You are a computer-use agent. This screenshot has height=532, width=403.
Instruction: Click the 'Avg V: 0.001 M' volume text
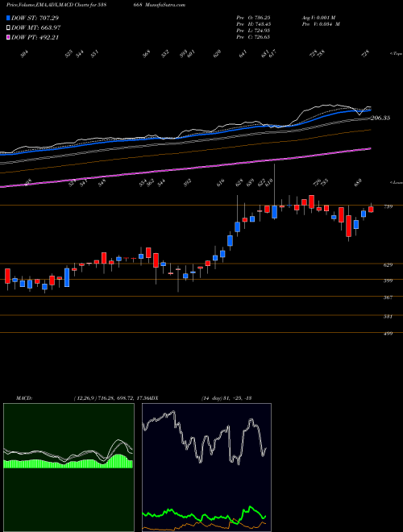click(x=318, y=17)
